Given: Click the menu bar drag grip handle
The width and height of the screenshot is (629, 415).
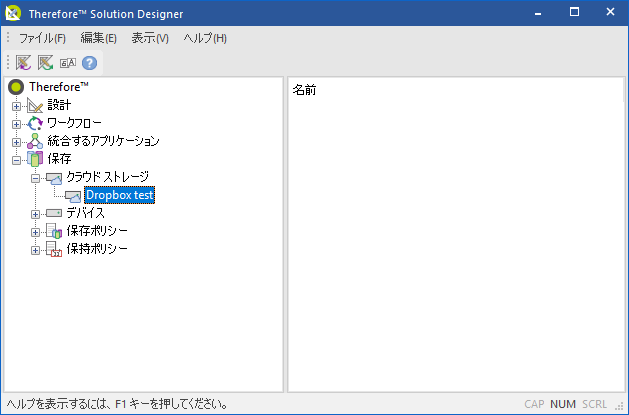Looking at the screenshot, I should 8,38.
